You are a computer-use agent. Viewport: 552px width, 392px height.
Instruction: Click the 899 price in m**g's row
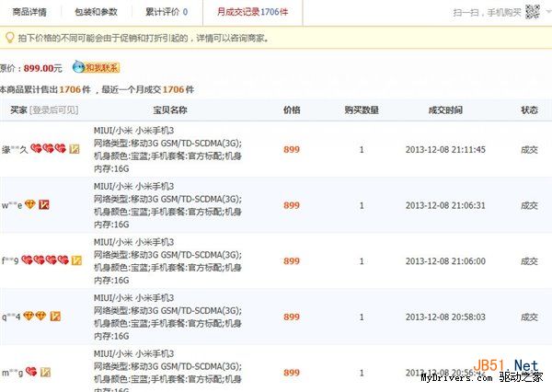(x=292, y=373)
